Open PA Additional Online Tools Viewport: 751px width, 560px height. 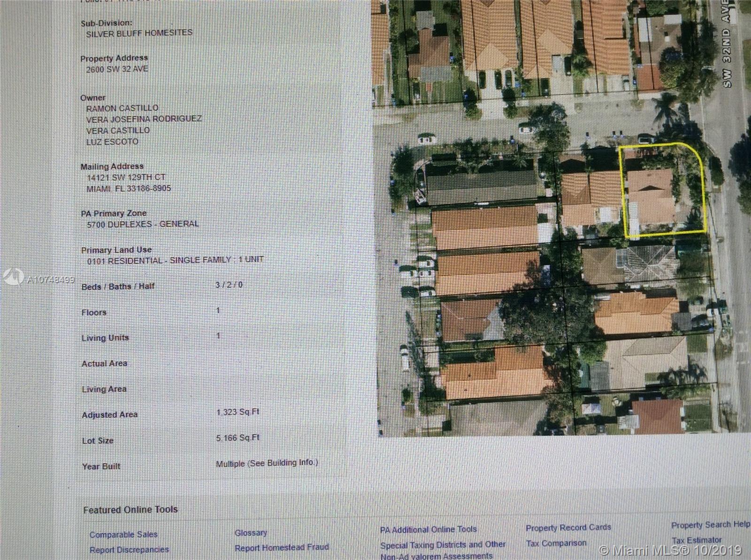[428, 530]
